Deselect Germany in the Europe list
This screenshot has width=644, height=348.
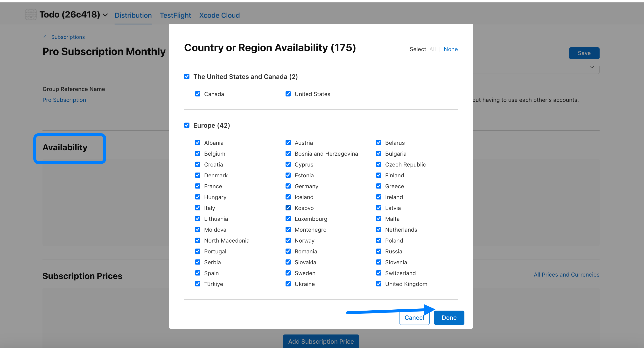click(288, 186)
